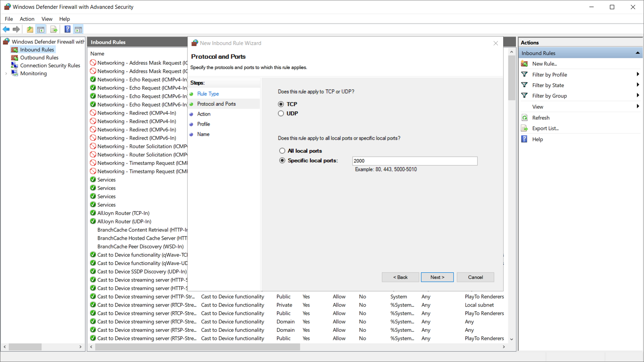Choose All local ports option
This screenshot has height=362, width=644.
point(282,151)
